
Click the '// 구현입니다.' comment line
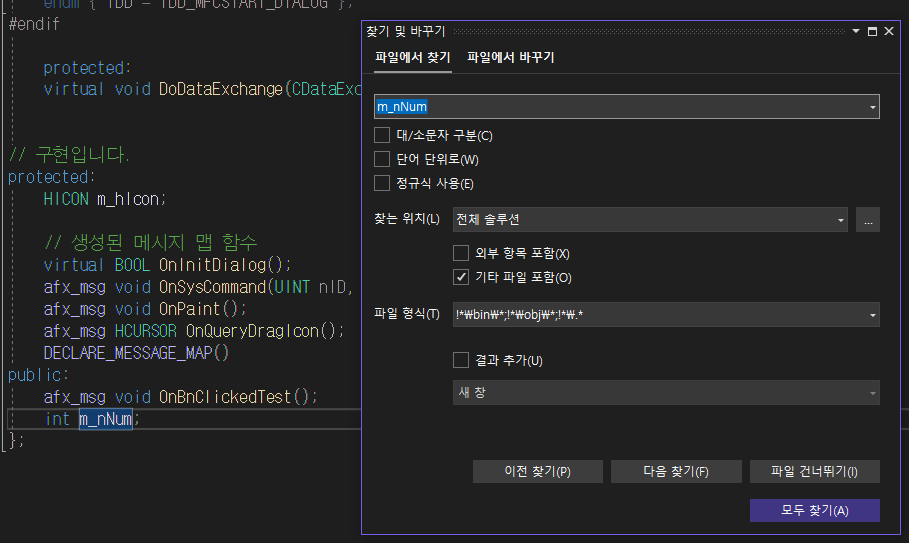(69, 155)
